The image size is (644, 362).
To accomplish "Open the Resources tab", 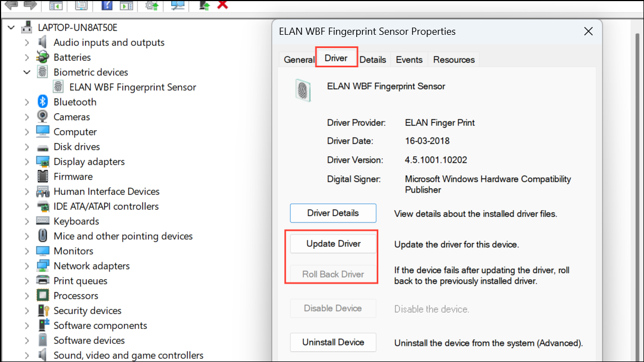I will pyautogui.click(x=454, y=60).
